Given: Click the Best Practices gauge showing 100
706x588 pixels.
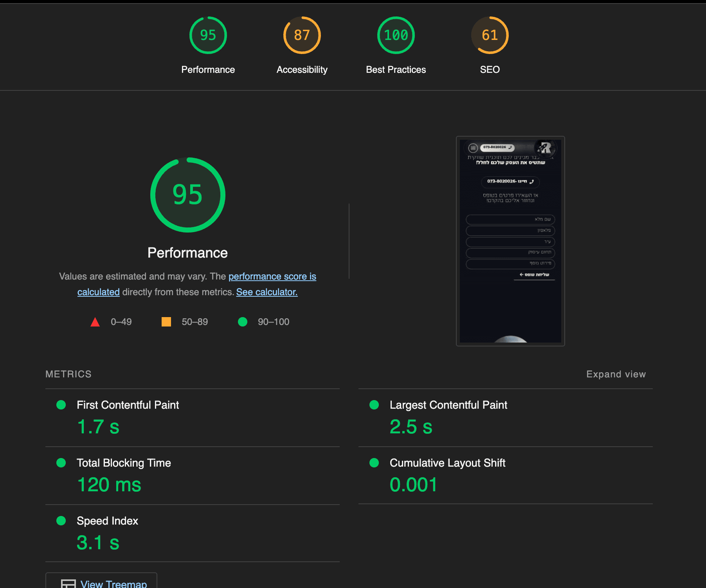Looking at the screenshot, I should click(396, 35).
